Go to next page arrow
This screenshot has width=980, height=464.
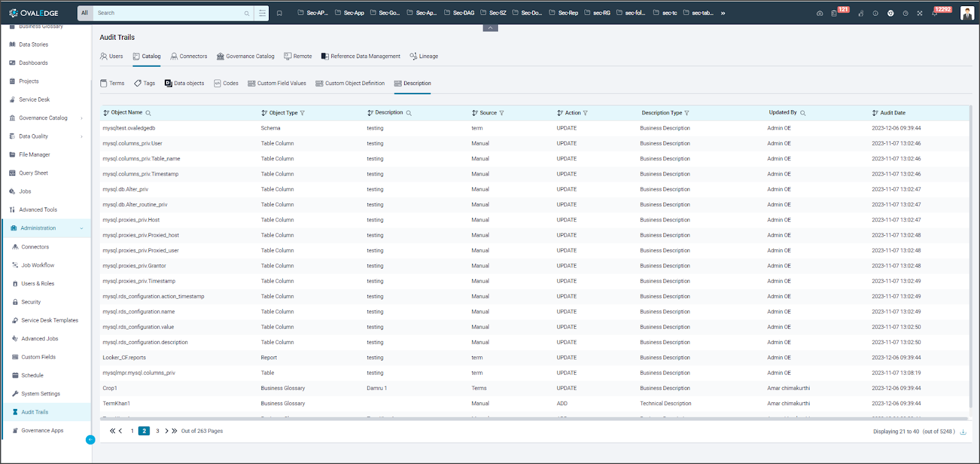tap(167, 431)
